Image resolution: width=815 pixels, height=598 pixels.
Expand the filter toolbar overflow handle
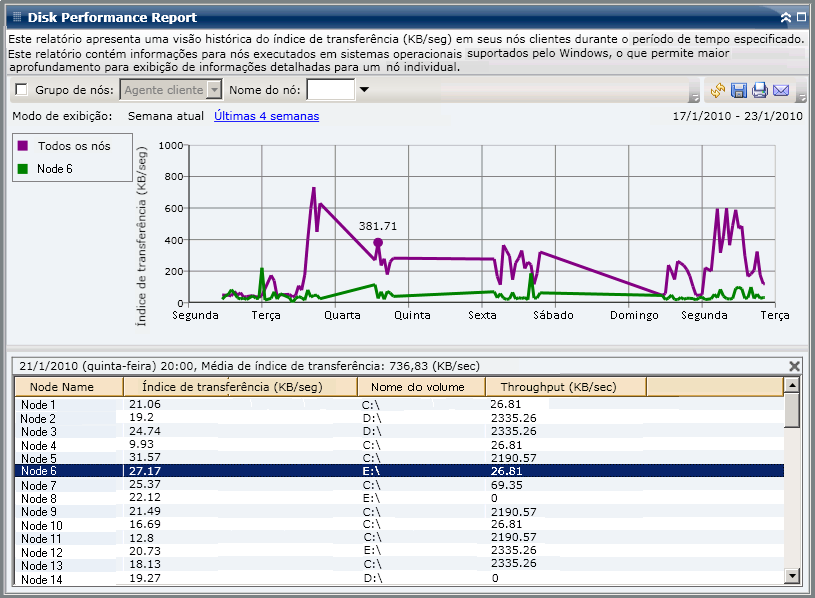point(694,96)
